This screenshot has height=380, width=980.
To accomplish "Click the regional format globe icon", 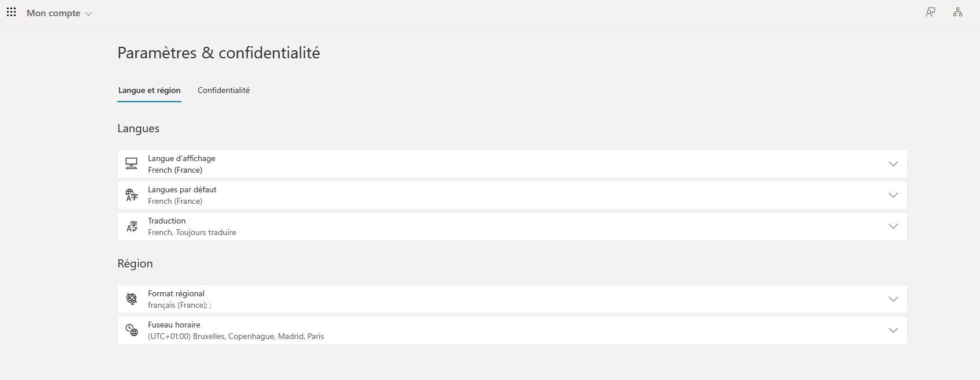I will click(x=132, y=299).
